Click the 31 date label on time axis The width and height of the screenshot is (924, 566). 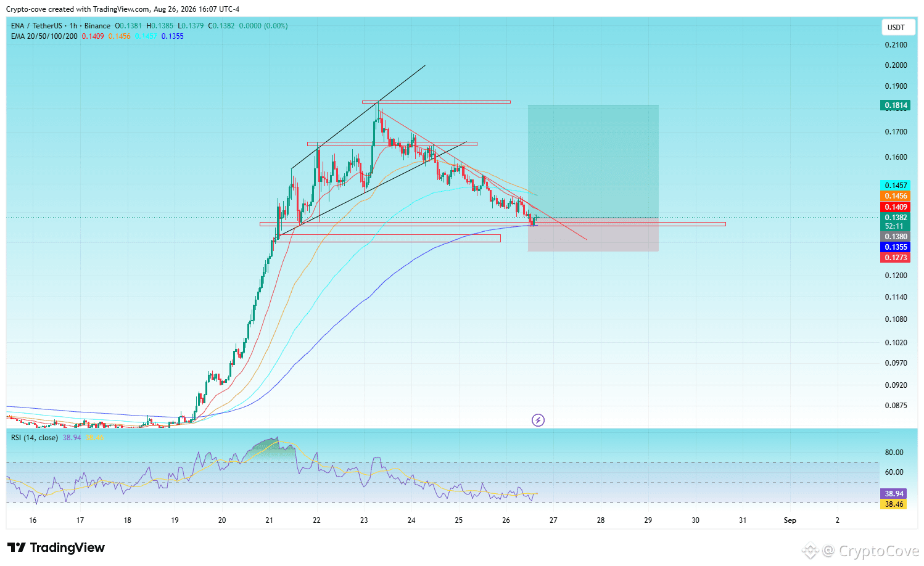[x=743, y=520]
